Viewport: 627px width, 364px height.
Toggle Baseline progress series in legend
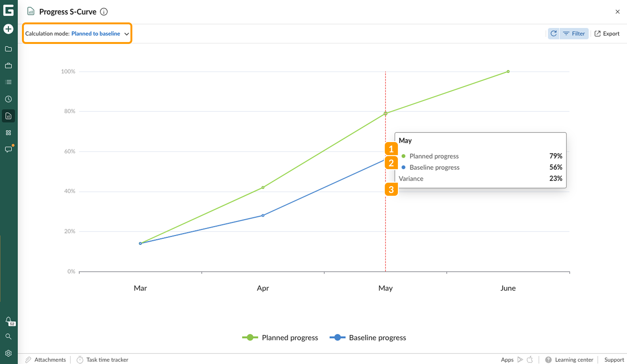(x=368, y=338)
